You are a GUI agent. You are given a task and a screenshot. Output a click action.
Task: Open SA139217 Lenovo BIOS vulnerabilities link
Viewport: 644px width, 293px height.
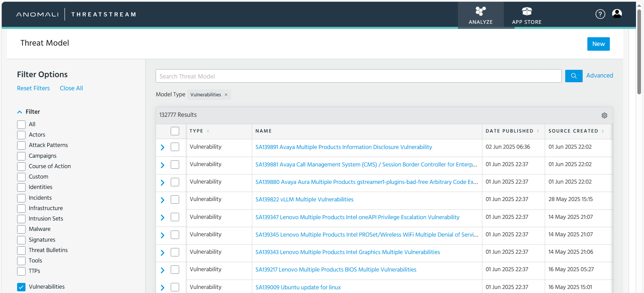tap(336, 270)
